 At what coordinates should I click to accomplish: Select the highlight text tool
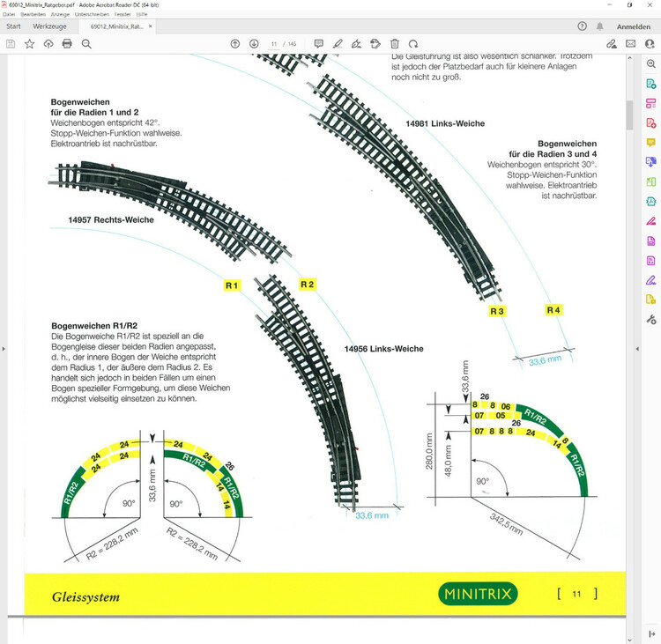[338, 44]
